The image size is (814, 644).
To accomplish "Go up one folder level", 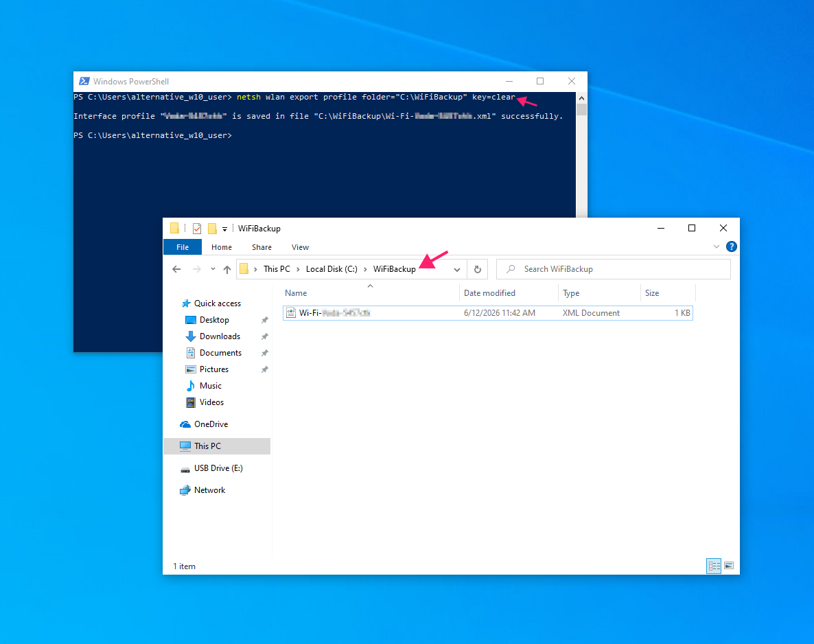I will pyautogui.click(x=227, y=269).
